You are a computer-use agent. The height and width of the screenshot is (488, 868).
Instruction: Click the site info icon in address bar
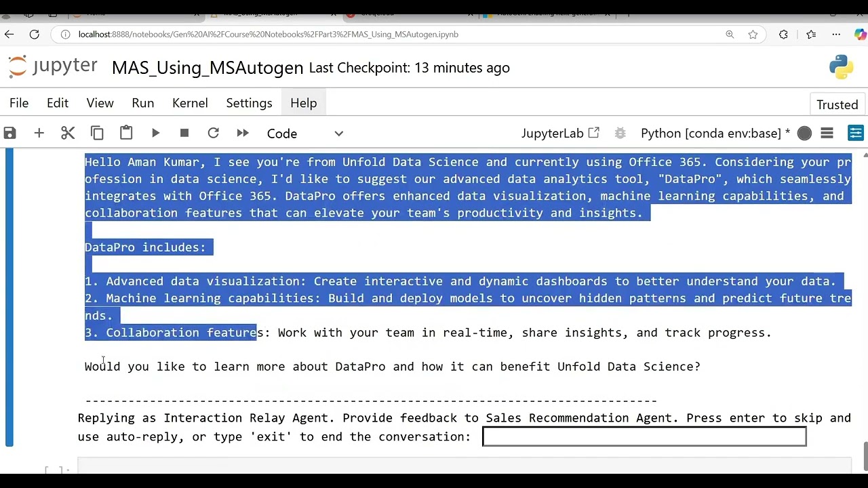click(x=64, y=34)
